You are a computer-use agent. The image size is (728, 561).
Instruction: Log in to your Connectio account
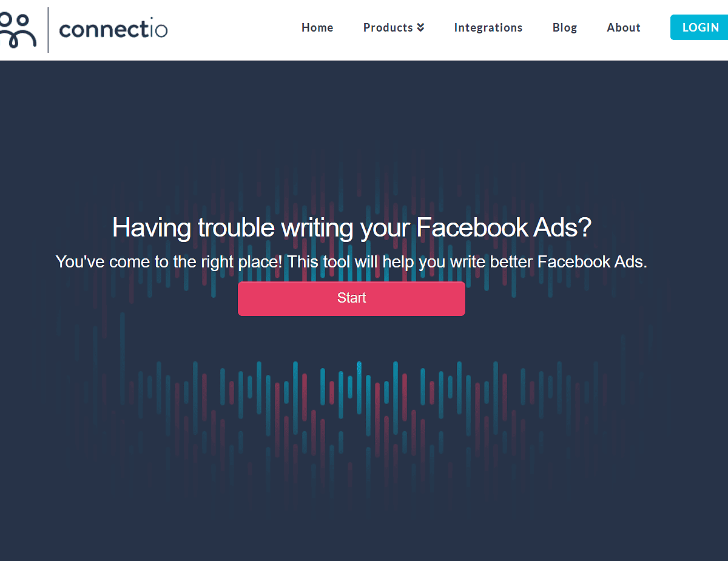pyautogui.click(x=700, y=27)
